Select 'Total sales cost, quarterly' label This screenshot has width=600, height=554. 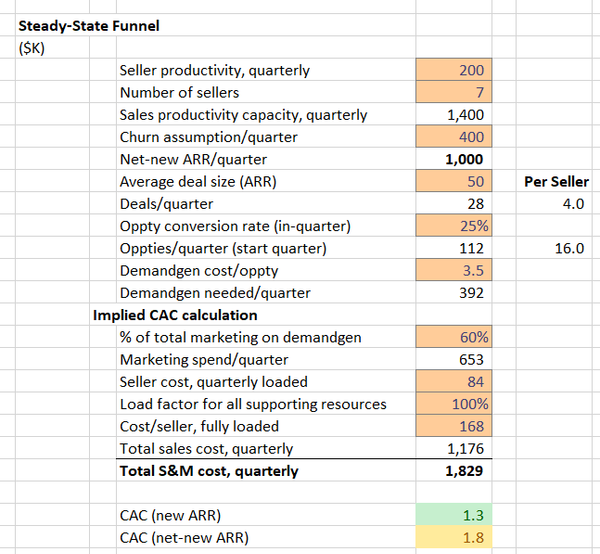coord(206,448)
